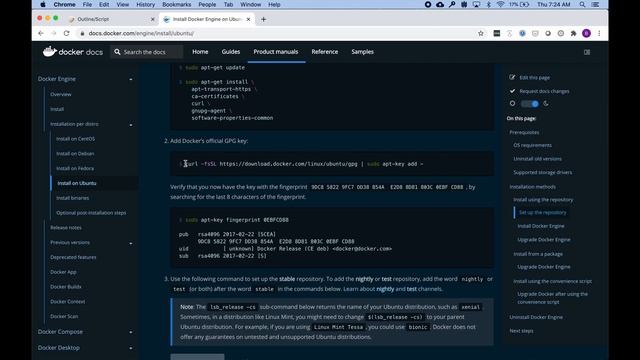Click browser forward arrow

tap(53, 33)
